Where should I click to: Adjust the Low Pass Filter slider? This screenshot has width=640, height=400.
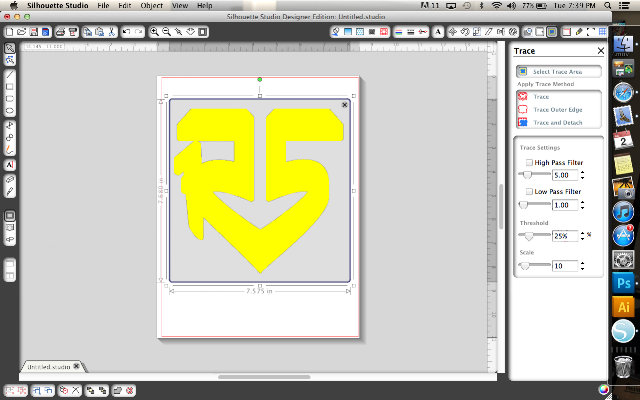(x=524, y=205)
